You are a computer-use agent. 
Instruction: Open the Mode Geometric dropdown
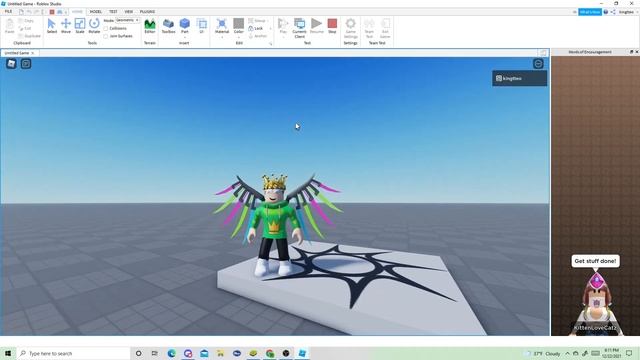click(128, 20)
